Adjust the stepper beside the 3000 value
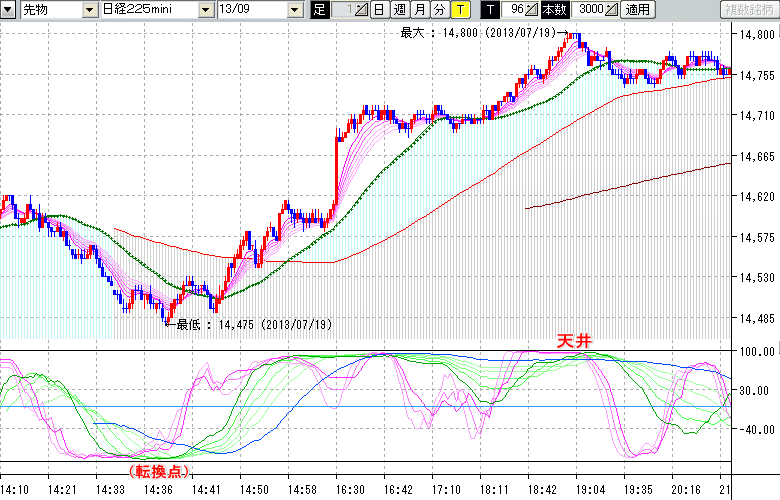 [x=611, y=10]
